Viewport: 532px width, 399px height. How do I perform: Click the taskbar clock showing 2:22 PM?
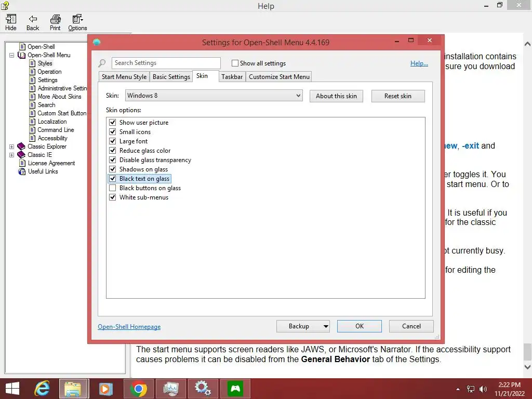[x=509, y=389]
